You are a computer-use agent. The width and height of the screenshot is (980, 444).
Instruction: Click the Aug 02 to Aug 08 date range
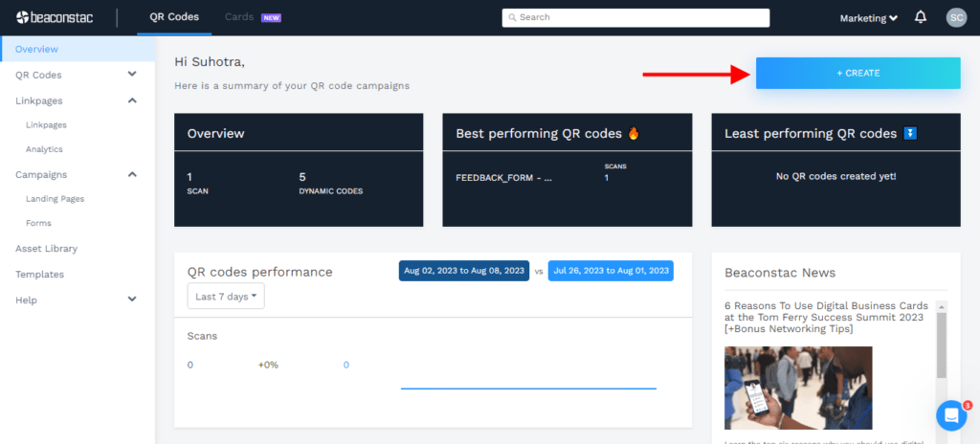point(464,271)
